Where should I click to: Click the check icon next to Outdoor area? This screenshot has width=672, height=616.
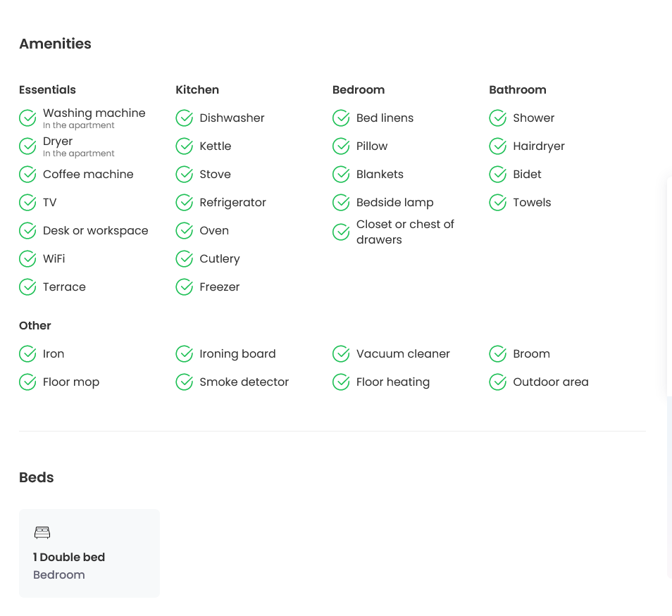tap(498, 382)
